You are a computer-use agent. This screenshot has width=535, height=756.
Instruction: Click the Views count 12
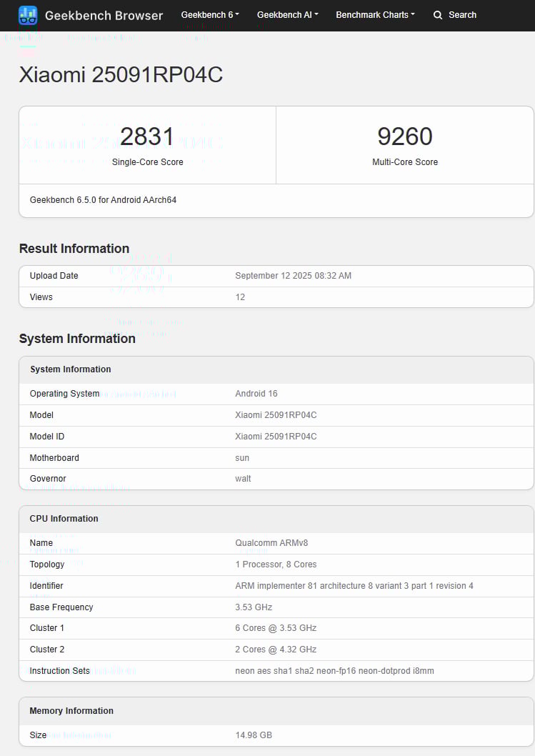(240, 297)
